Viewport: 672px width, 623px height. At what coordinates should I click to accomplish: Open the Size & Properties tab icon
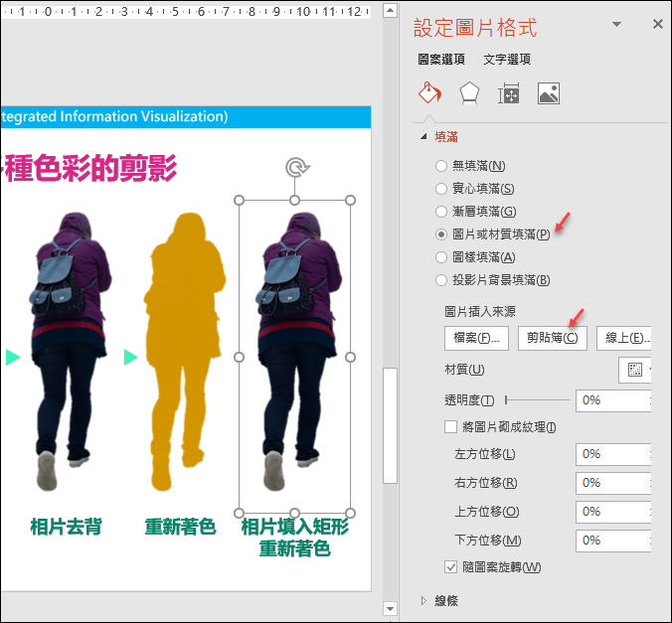(x=509, y=93)
